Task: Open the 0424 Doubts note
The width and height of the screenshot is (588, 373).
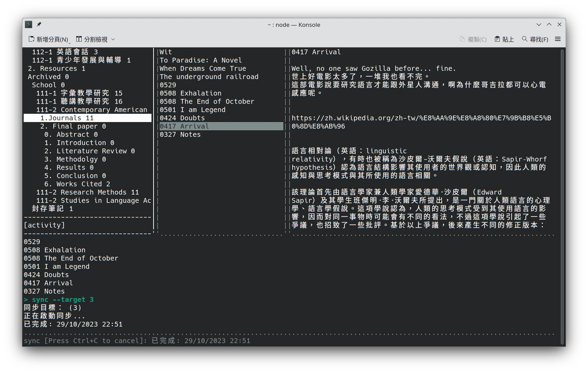Action: (x=182, y=118)
